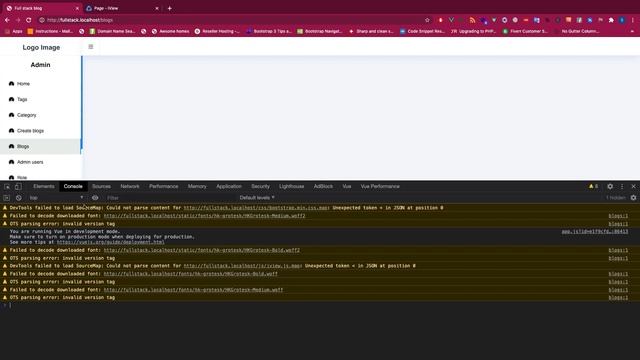The image size is (640, 360).
Task: Clear the console with the clear icon
Action: click(19, 198)
